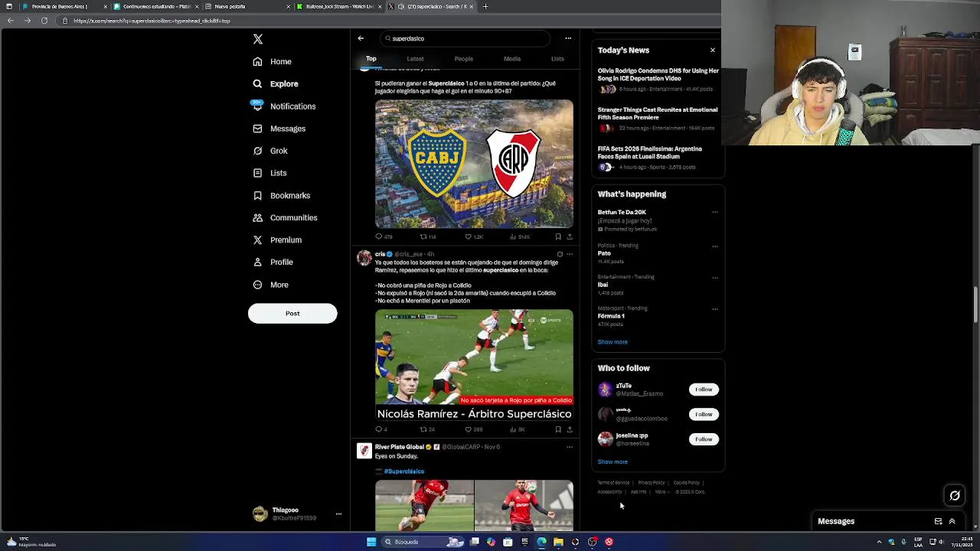This screenshot has width=980, height=551.
Task: Select the Top search tab
Action: pos(371,59)
